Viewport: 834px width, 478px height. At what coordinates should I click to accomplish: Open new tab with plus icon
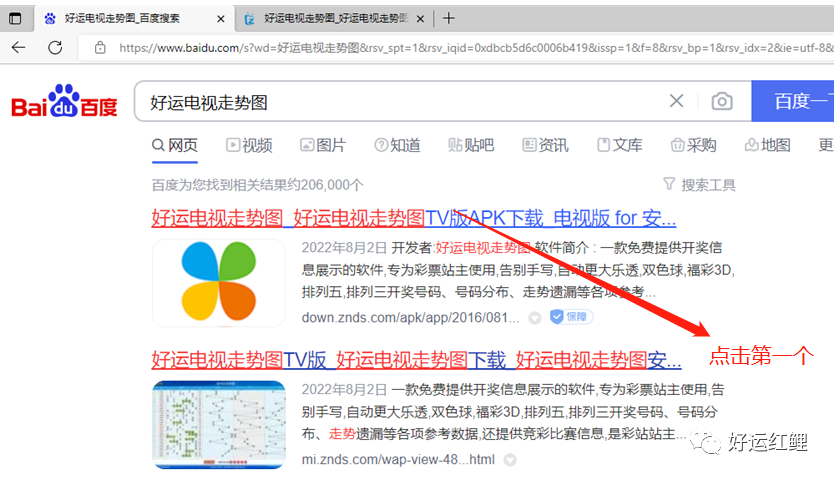coord(449,18)
